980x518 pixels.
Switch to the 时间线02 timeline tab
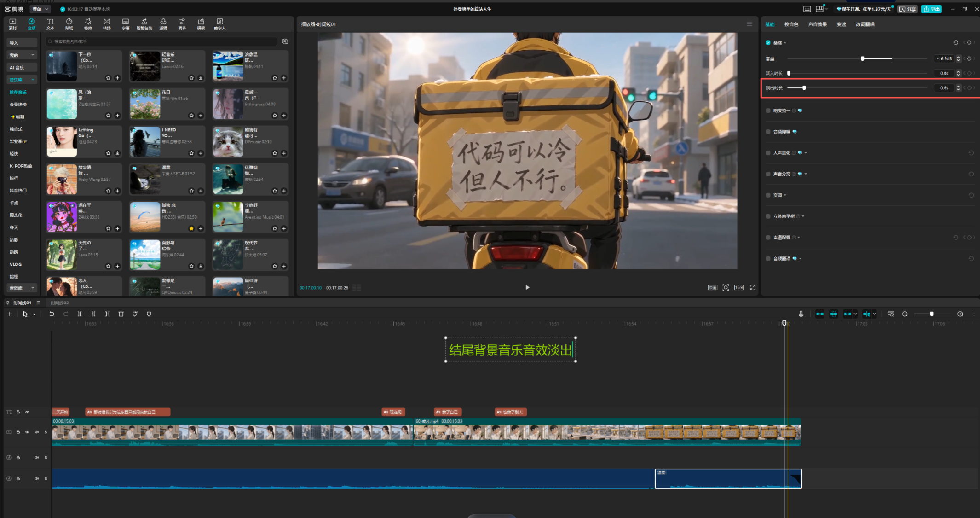tap(60, 303)
